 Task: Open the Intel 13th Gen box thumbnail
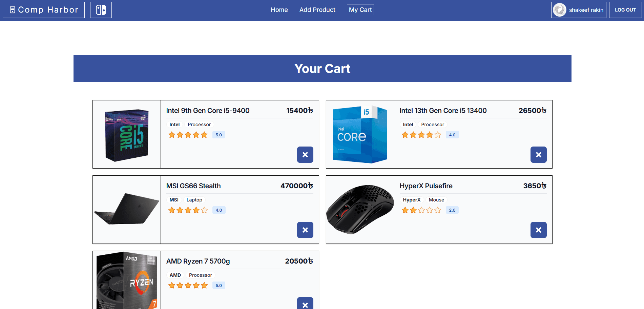tap(360, 135)
